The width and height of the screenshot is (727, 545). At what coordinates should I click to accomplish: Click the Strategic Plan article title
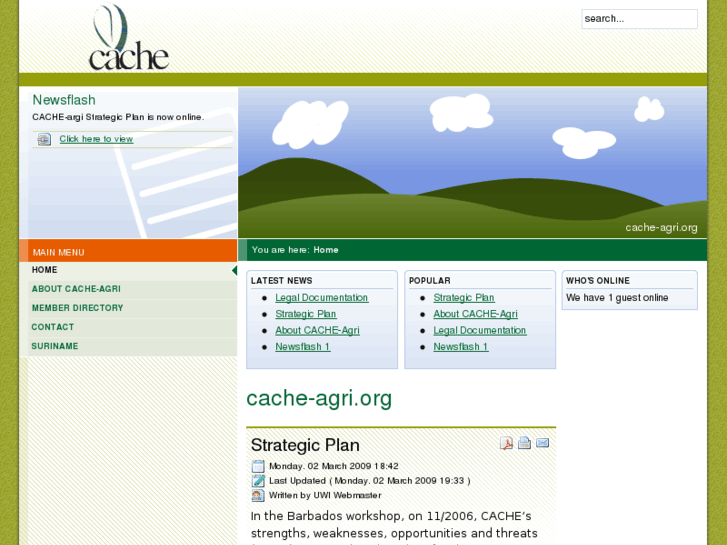pyautogui.click(x=305, y=445)
